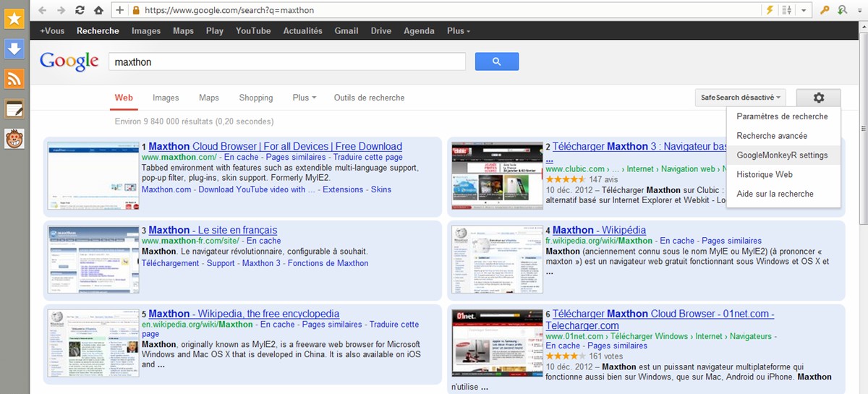Expand the Plus dropdown under search tabs
Image resolution: width=868 pixels, height=394 pixels.
(305, 98)
